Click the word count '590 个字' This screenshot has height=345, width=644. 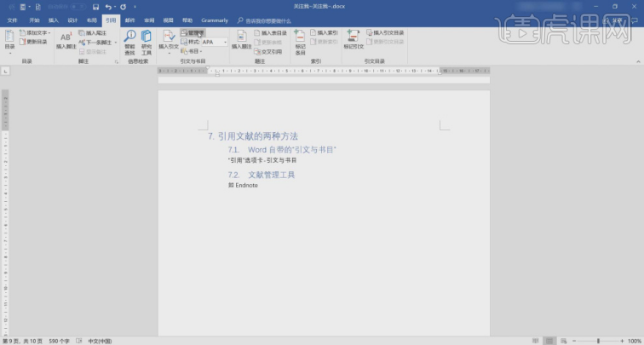[59, 341]
